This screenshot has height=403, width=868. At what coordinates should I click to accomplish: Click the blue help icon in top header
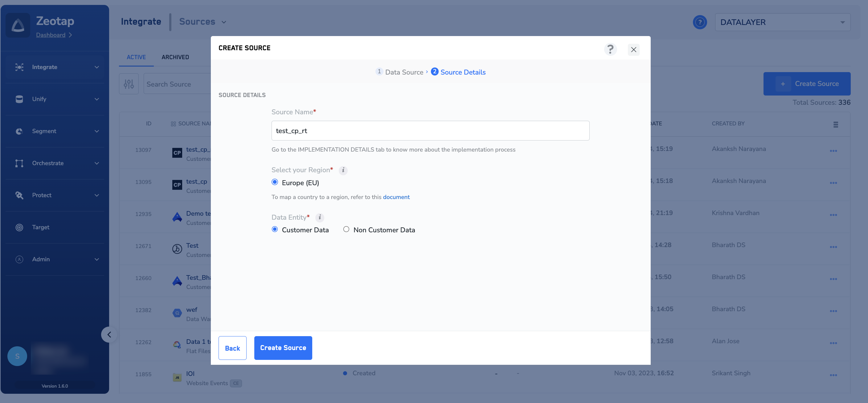[x=699, y=22]
